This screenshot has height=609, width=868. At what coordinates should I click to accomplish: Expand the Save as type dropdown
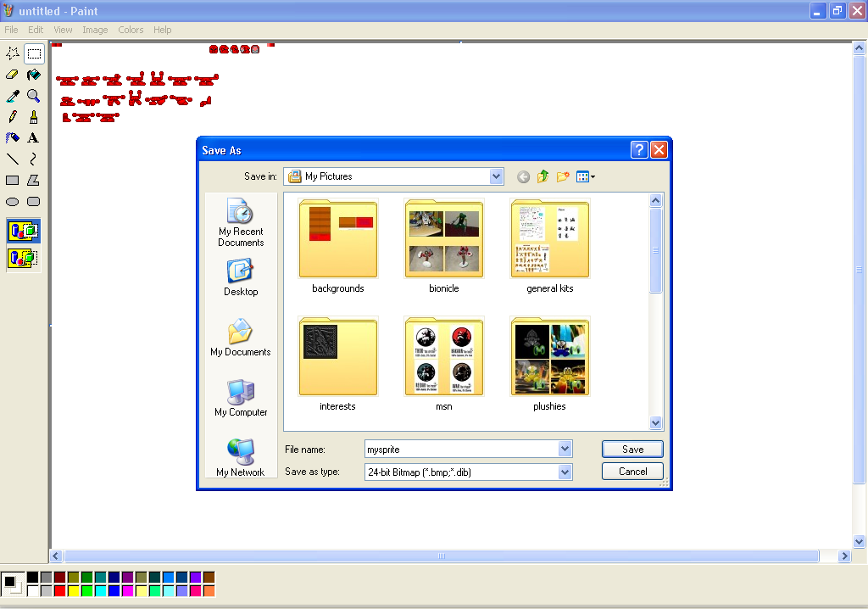(565, 471)
